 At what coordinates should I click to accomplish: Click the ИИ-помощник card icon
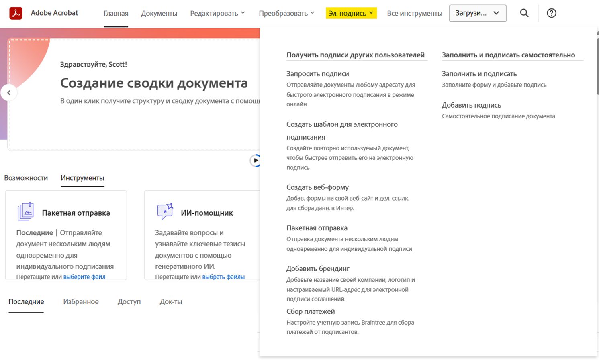point(165,211)
